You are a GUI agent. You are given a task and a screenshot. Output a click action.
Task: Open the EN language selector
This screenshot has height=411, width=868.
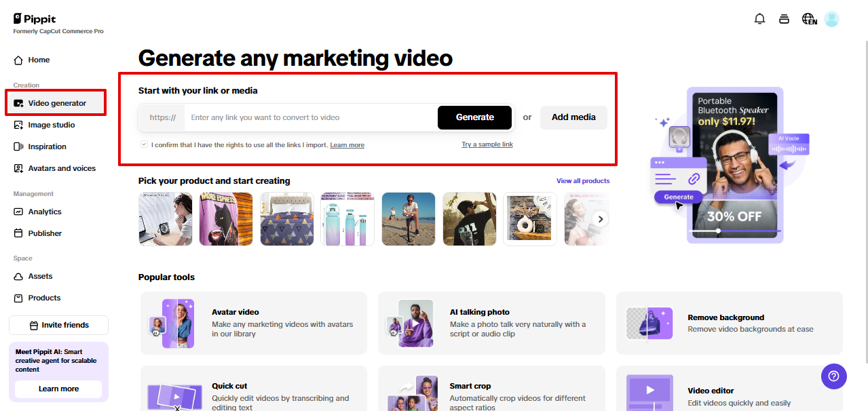[x=809, y=19]
